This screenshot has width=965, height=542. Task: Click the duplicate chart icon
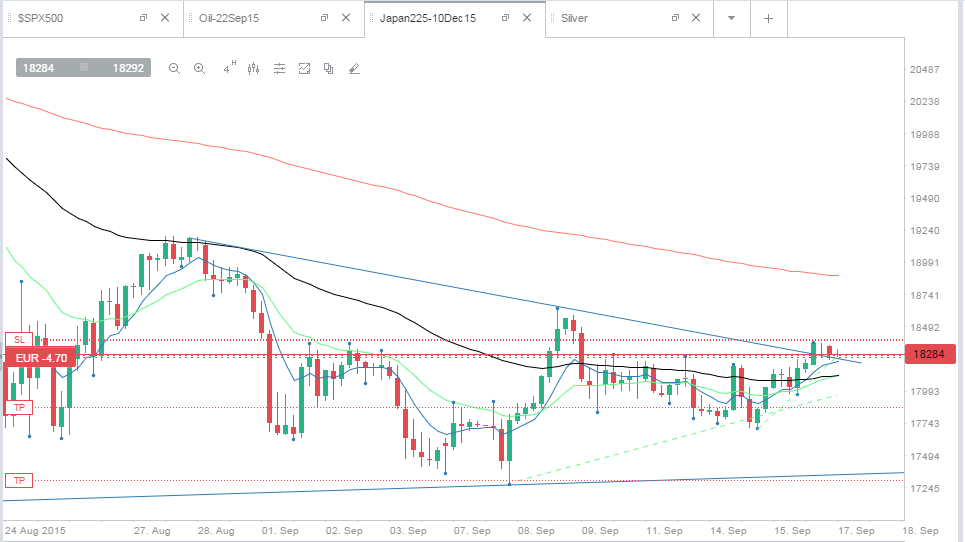pos(329,69)
